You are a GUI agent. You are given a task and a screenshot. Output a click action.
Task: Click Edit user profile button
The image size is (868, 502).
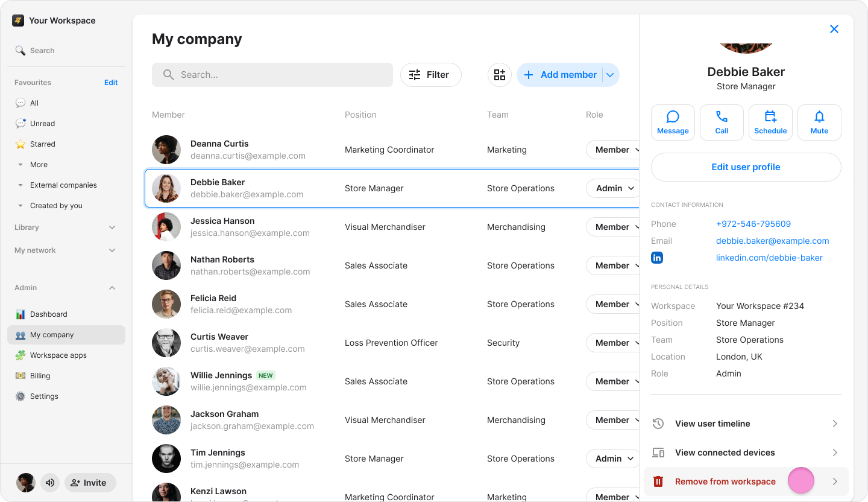pyautogui.click(x=746, y=167)
